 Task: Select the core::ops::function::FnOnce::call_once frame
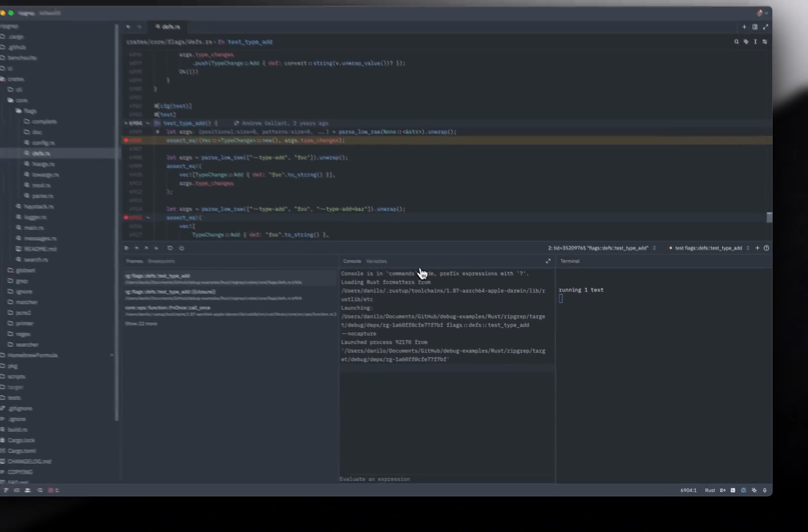[x=230, y=310]
